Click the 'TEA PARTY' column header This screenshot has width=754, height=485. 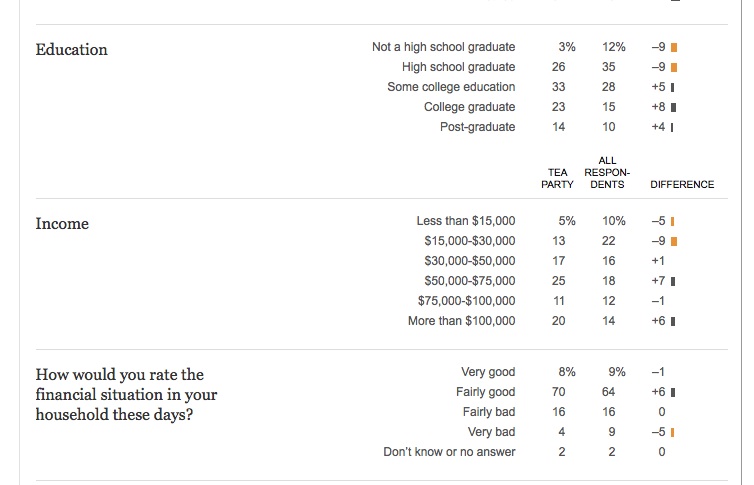pyautogui.click(x=558, y=178)
